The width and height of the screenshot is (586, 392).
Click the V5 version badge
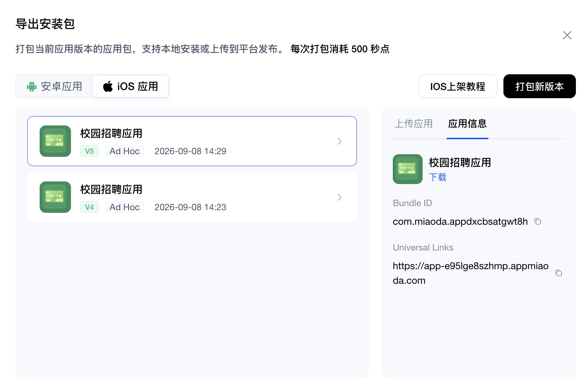[x=89, y=151]
